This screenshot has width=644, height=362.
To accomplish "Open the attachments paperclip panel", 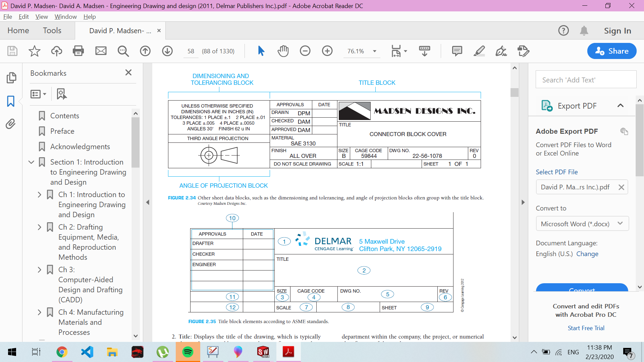I will [11, 124].
